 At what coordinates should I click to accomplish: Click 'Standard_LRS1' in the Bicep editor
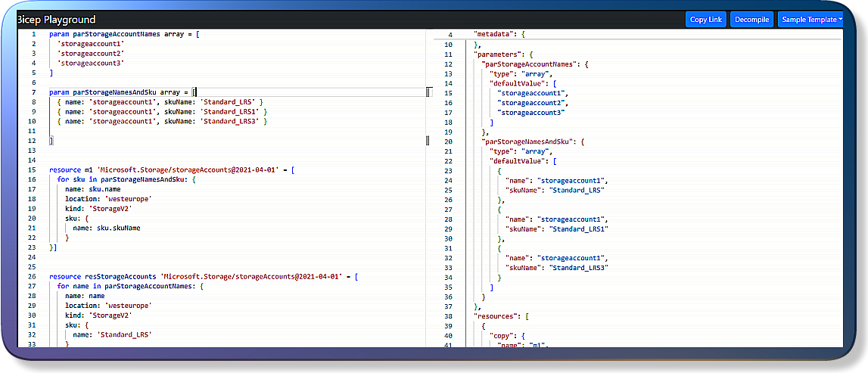(231, 111)
